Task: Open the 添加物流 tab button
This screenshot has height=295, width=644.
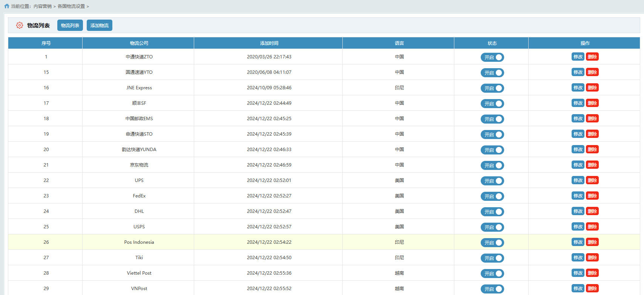Action: click(x=100, y=25)
